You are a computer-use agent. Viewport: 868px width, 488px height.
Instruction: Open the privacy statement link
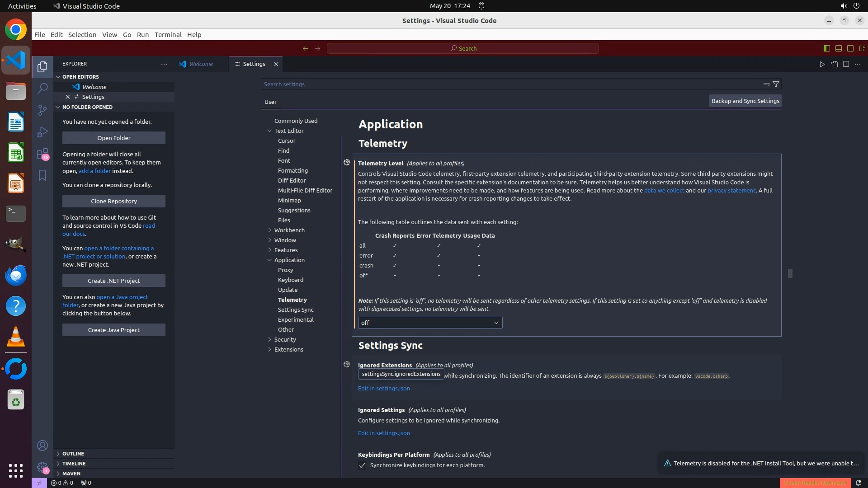[731, 191]
